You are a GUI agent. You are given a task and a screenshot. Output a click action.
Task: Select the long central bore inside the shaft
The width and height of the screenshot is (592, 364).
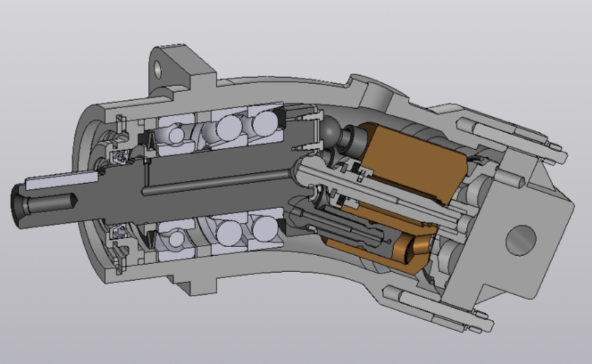(x=217, y=183)
